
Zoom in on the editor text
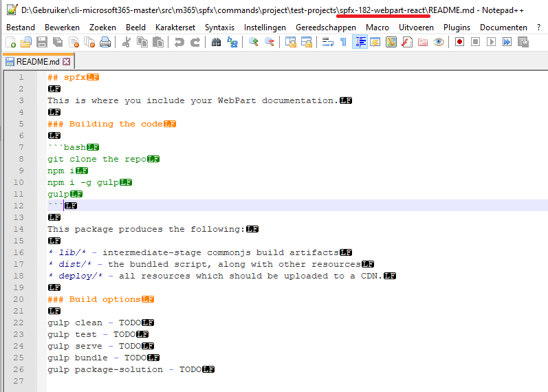click(x=254, y=43)
